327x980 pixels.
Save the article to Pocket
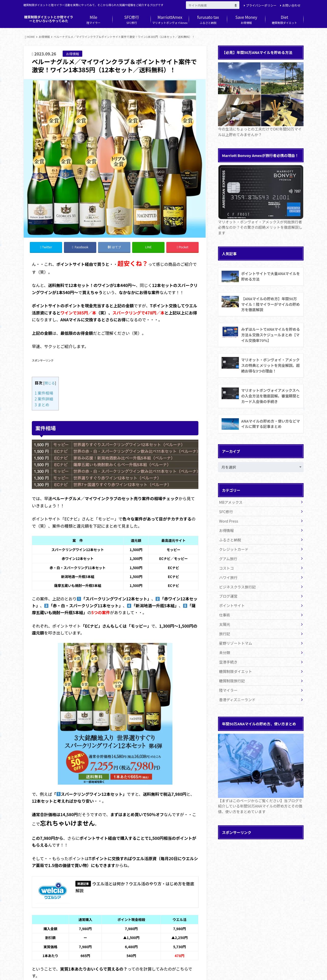(182, 247)
